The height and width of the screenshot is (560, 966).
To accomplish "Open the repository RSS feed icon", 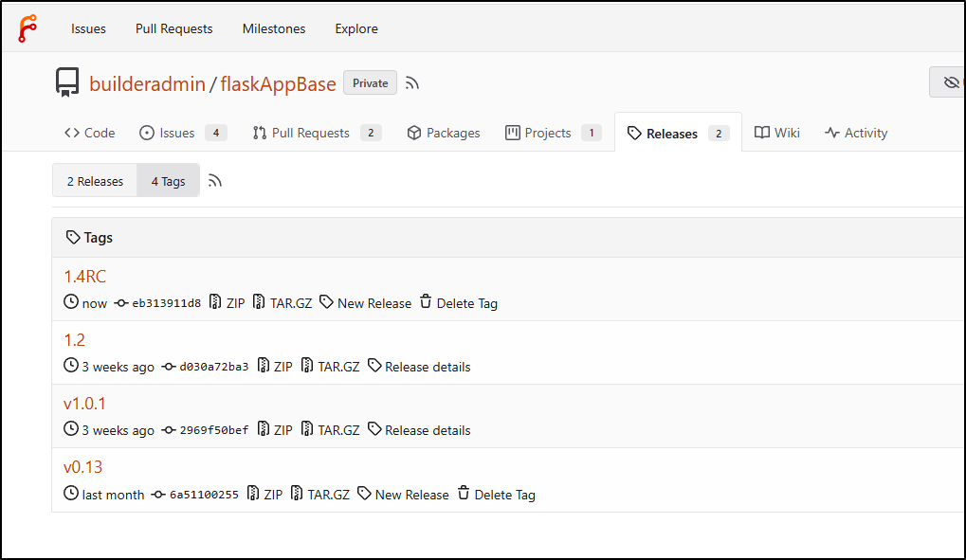I will coord(412,83).
